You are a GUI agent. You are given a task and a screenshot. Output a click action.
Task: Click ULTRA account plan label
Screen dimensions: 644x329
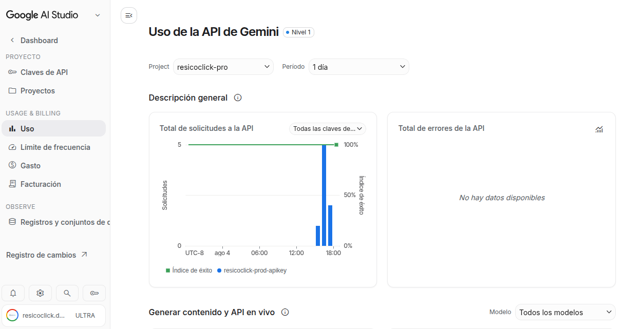tap(85, 316)
